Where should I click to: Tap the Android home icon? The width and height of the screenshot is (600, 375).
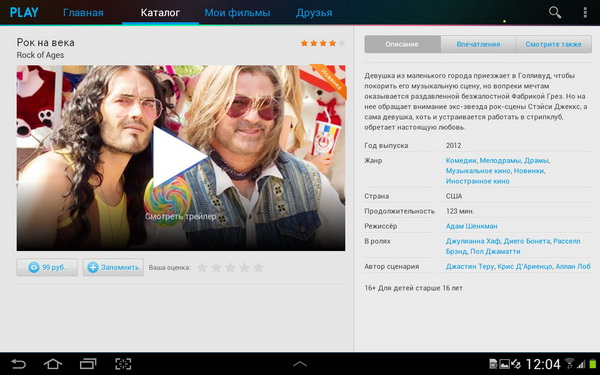[x=53, y=364]
